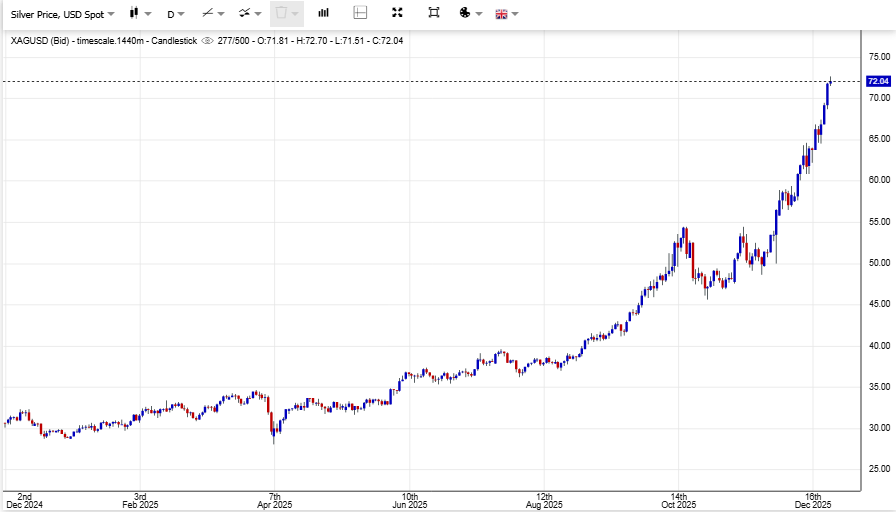Expand the indicators dropdown arrow
Viewport: 896px width, 512px height.
click(258, 14)
